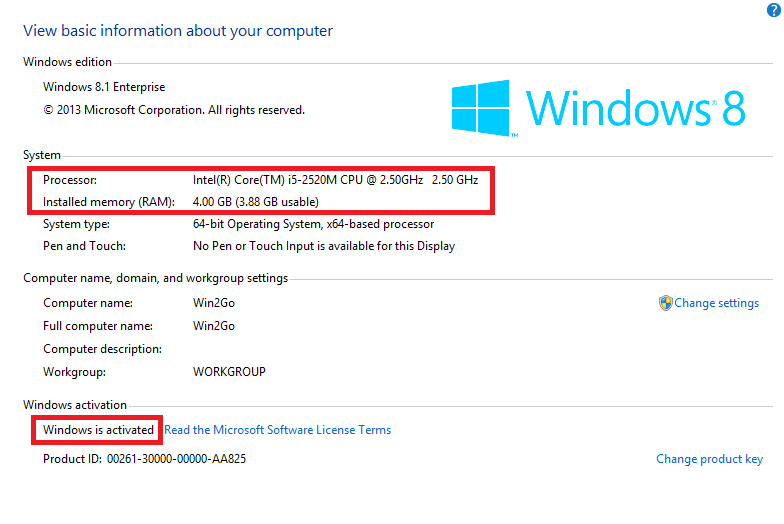Click the 'System' section heading
The height and width of the screenshot is (524, 784).
[x=42, y=155]
